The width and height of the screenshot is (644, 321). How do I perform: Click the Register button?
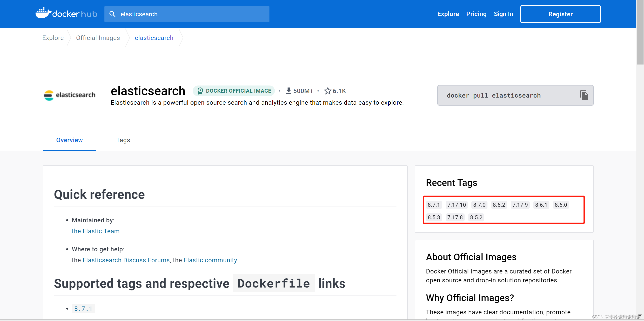click(560, 14)
